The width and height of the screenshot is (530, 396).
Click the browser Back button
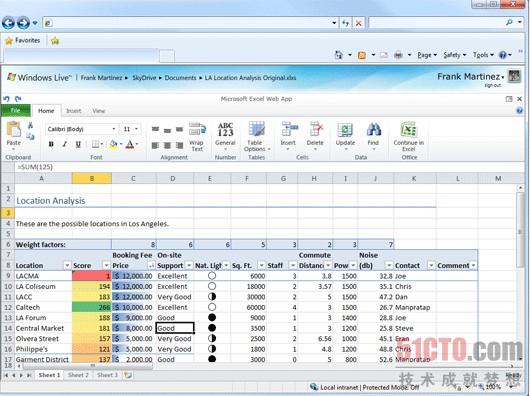[8, 23]
